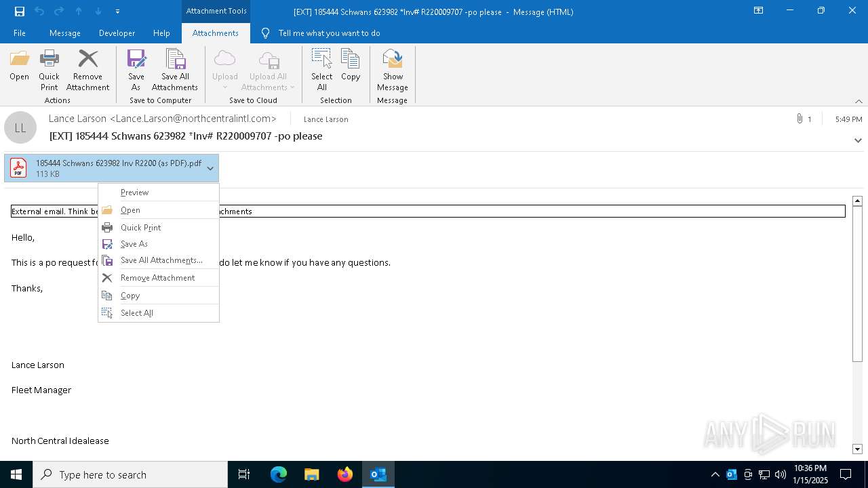
Task: Click the Lance Larson sender name label
Action: click(x=325, y=119)
